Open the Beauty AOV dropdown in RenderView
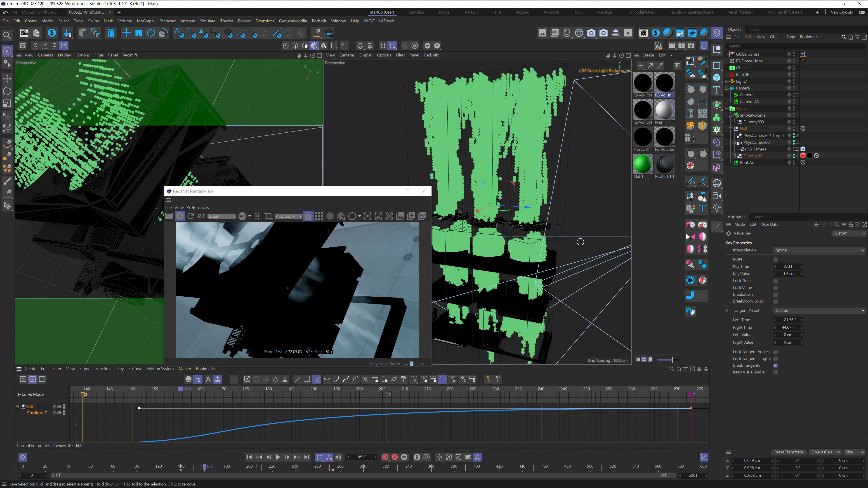Viewport: 868px width, 488px height. 221,216
